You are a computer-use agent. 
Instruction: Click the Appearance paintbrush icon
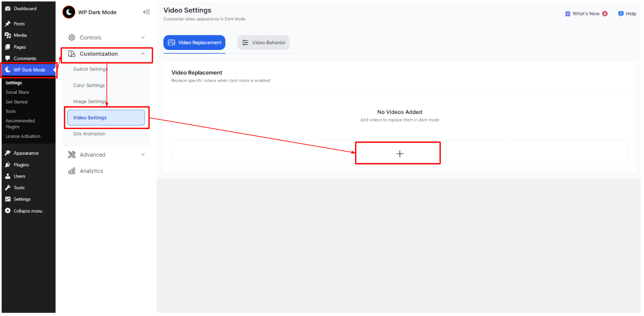(x=8, y=153)
